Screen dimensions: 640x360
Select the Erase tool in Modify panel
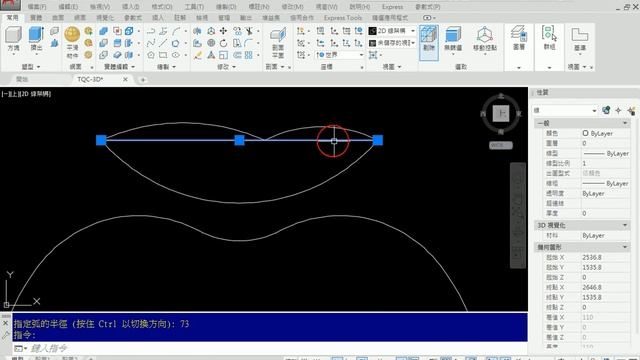click(198, 55)
